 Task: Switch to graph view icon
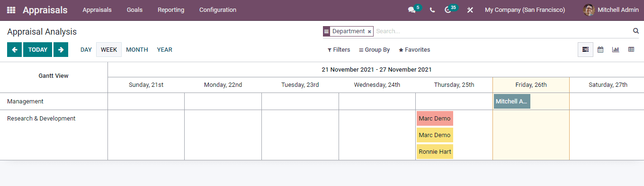[x=616, y=49]
